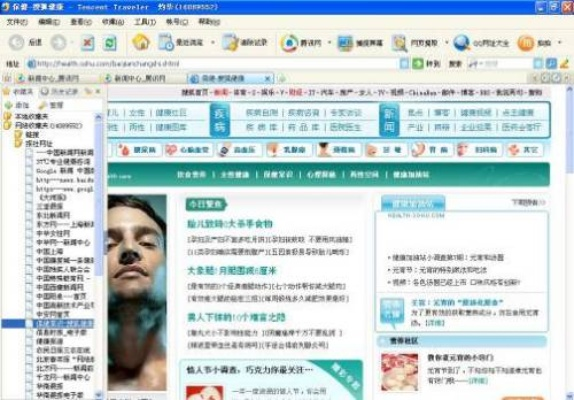Stop page loading with the red X icon
574x400 pixels.
87,43
